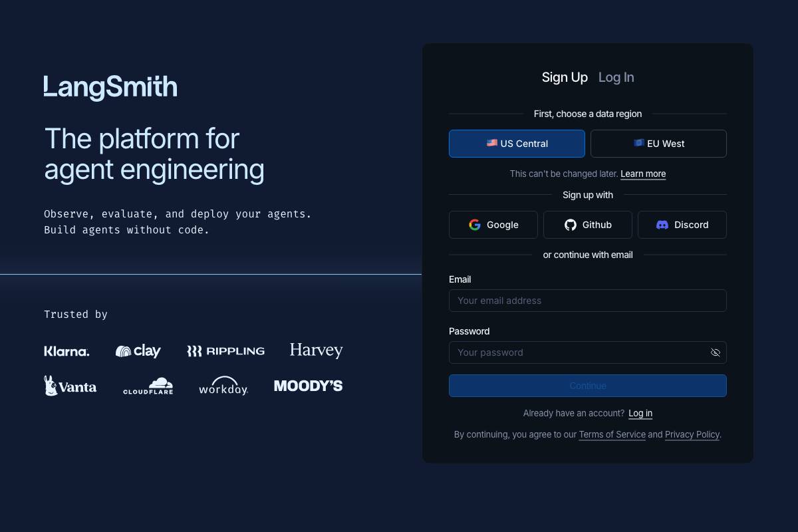Click the LangSmith logo

coord(110,87)
